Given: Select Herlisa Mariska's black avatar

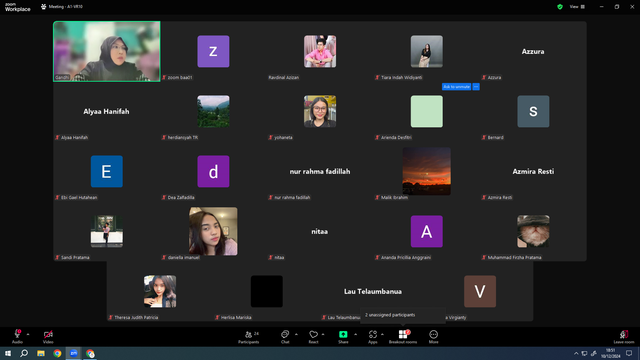Looking at the screenshot, I should [x=267, y=291].
